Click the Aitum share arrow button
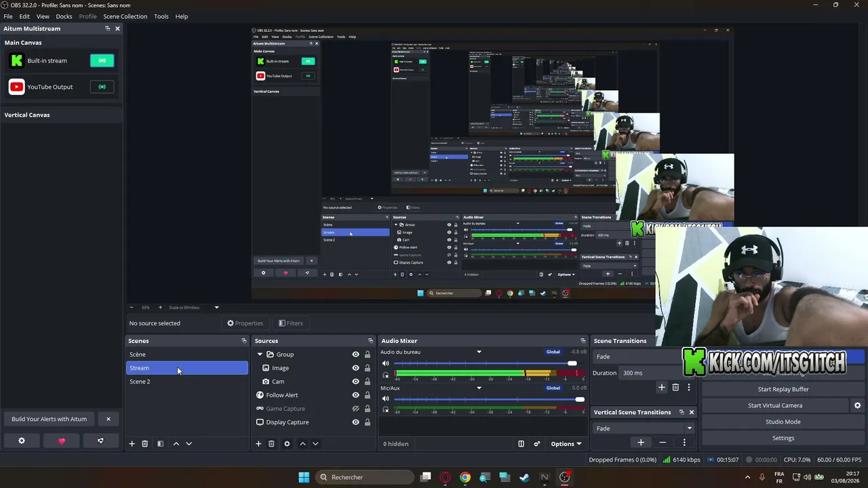Screen dimensions: 868x488 [x=100, y=441]
